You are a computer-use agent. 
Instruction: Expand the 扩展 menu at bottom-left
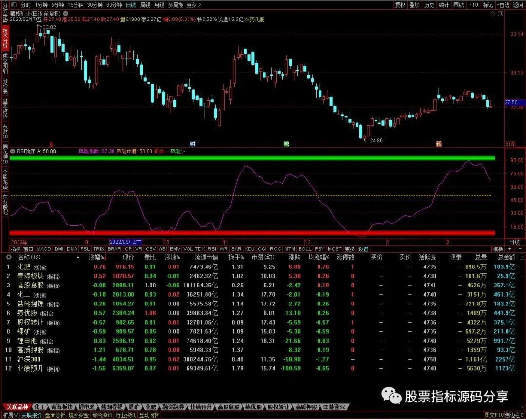(x=10, y=415)
